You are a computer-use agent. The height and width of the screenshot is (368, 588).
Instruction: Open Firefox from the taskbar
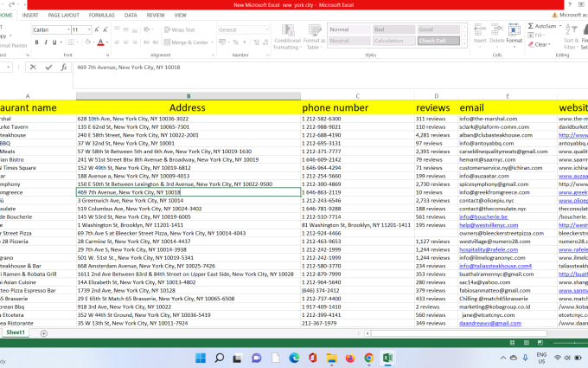coord(350,358)
